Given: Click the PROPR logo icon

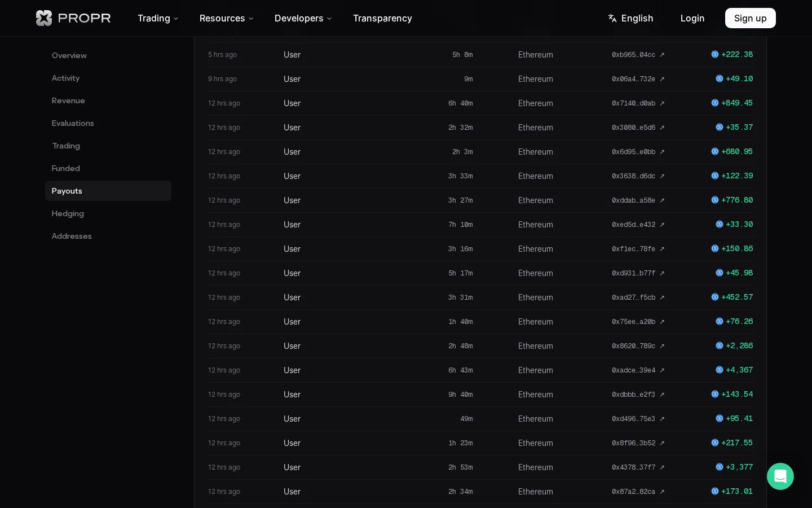Looking at the screenshot, I should click(x=44, y=18).
